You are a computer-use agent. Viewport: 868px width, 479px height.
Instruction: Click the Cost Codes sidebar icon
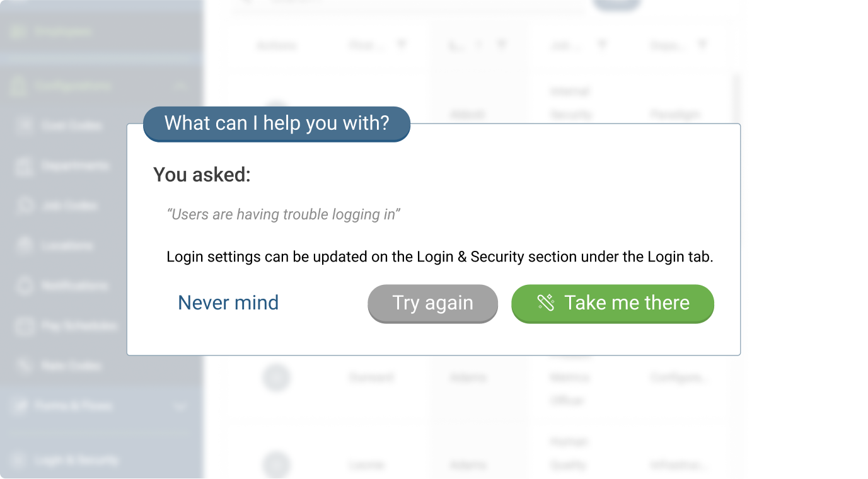coord(24,125)
